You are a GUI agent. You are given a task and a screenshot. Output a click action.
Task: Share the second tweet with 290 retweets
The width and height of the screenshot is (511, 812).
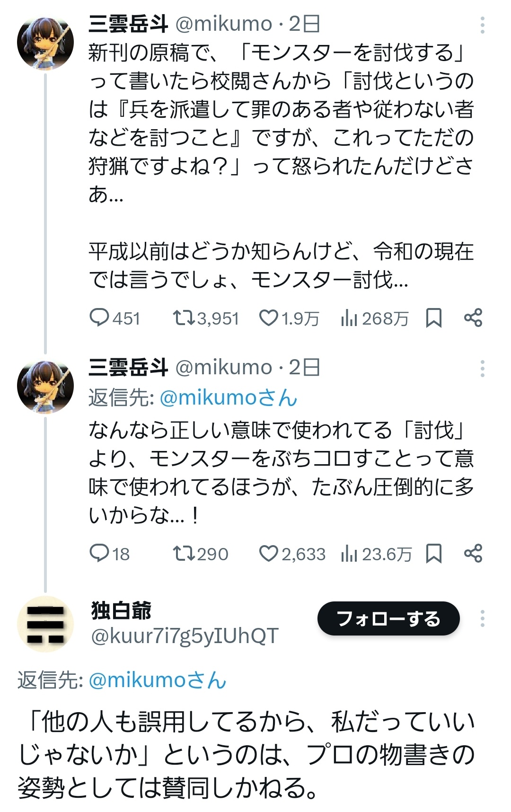click(x=473, y=553)
